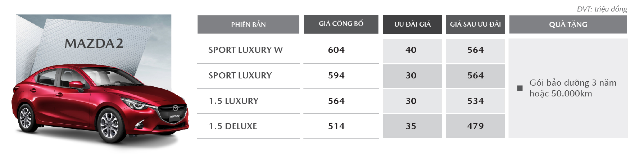Select the PHIÊN BẢN column header

click(x=248, y=24)
